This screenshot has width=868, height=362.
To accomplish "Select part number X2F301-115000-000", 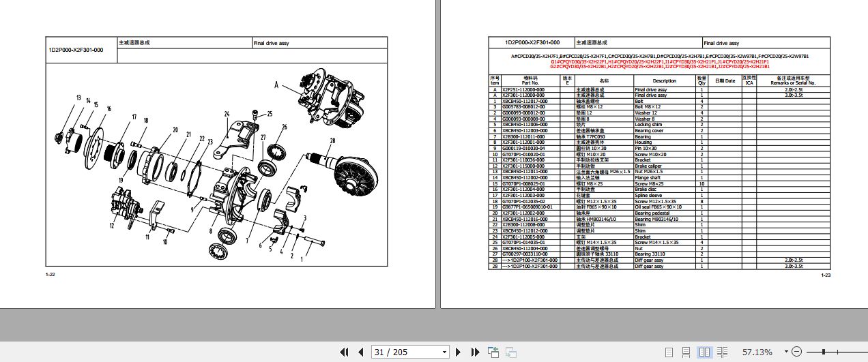I will click(x=523, y=166).
